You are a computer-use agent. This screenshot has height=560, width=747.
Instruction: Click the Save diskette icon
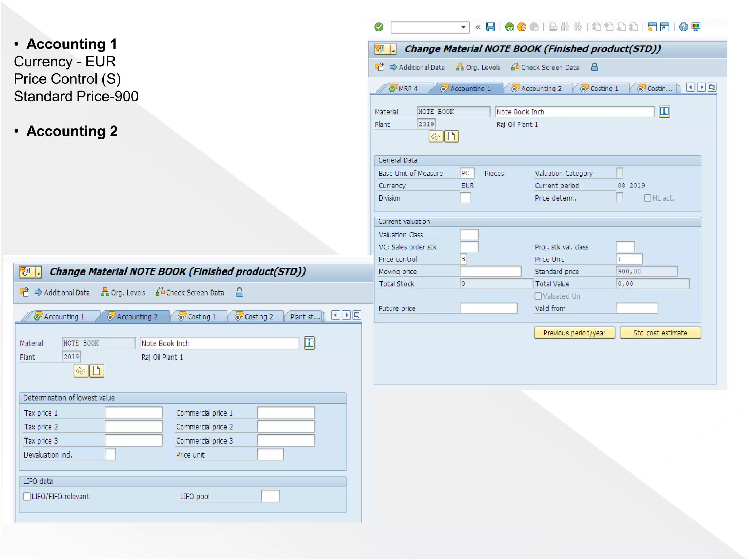click(491, 27)
